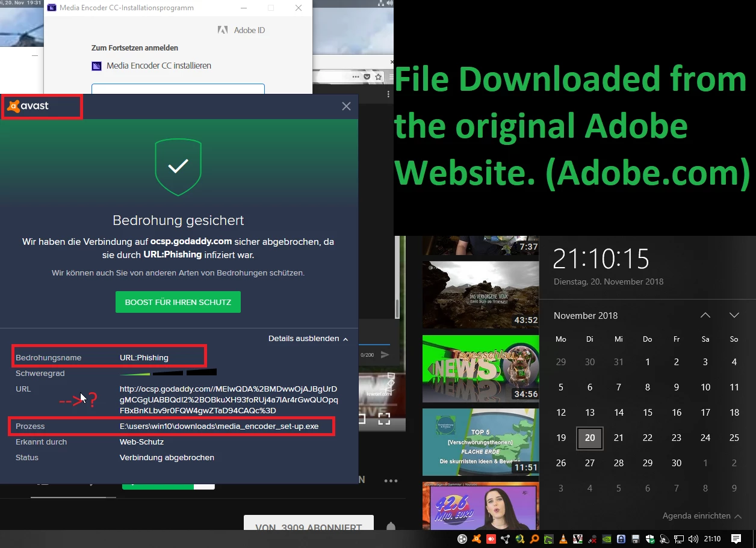The width and height of the screenshot is (756, 548).
Task: Open the 426 Mio. Euro video thumbnail
Action: click(480, 505)
